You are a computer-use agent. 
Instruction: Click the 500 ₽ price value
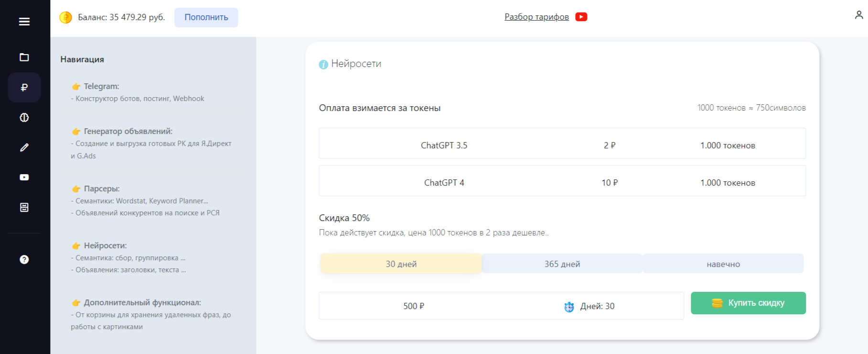[414, 306]
